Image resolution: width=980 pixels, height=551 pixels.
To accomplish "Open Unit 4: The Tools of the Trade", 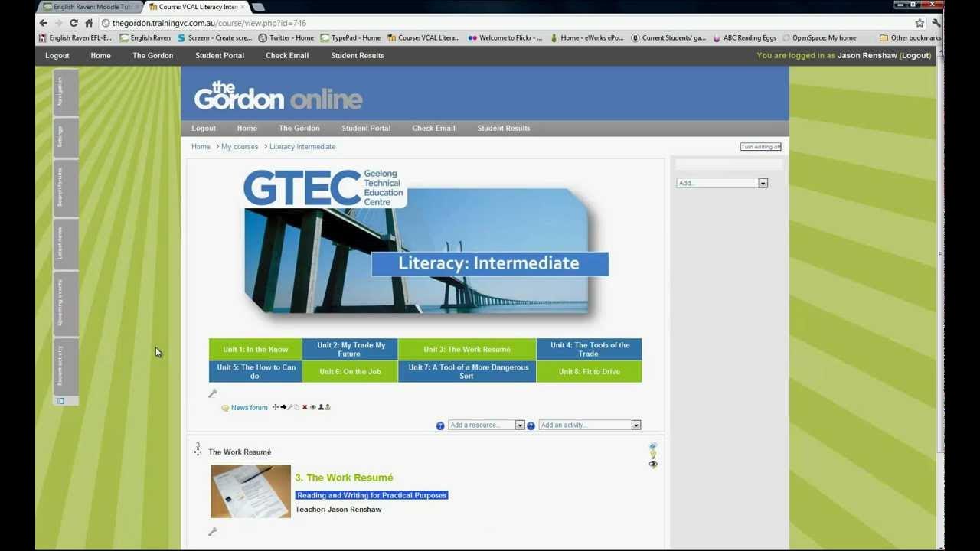I will click(589, 350).
